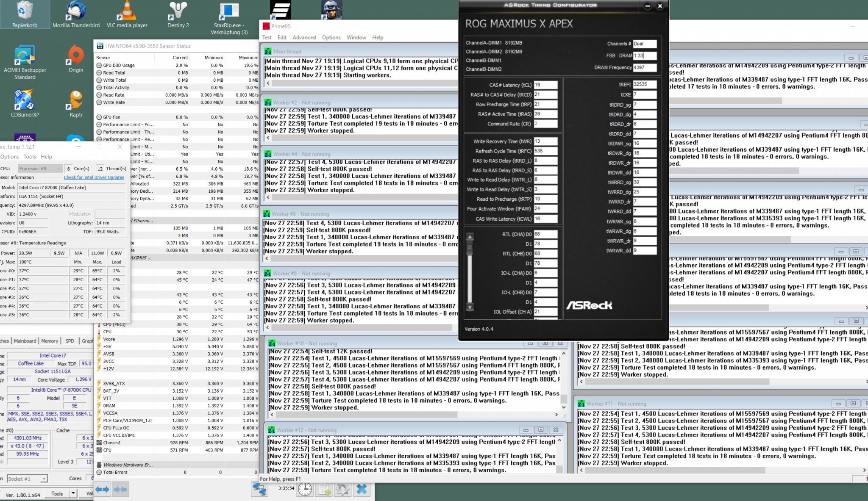868x501 pixels.
Task: Click the tREFI value field
Action: click(x=645, y=85)
